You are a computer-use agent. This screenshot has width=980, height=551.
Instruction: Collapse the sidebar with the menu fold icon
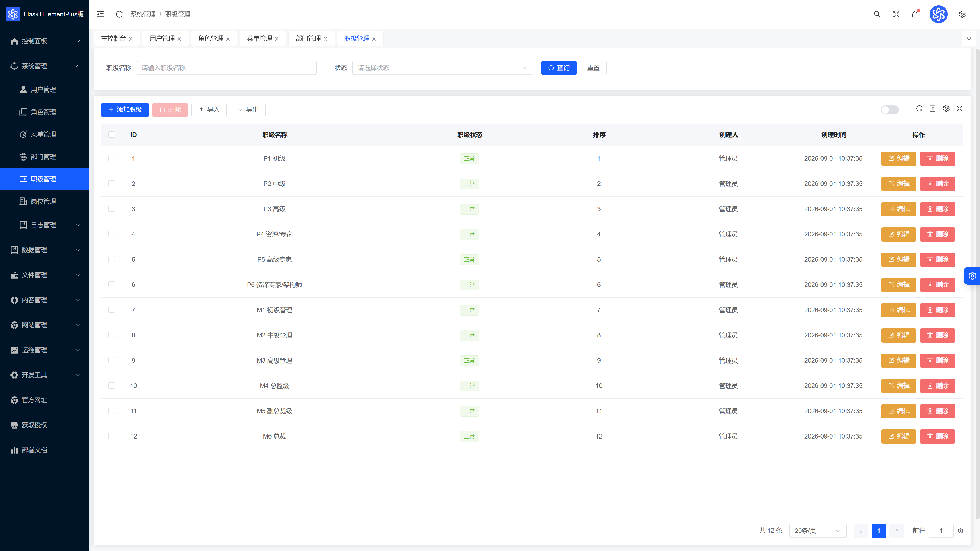(x=101, y=14)
